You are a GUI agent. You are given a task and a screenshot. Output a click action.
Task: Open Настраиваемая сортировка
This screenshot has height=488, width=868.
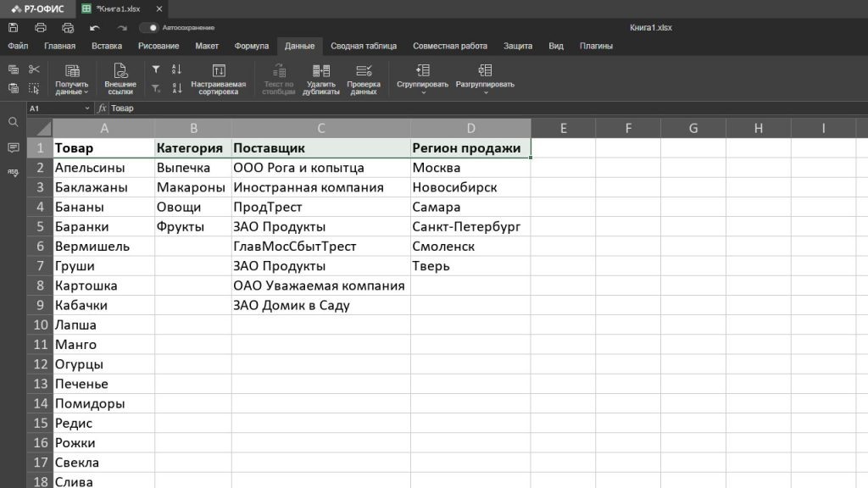tap(218, 79)
